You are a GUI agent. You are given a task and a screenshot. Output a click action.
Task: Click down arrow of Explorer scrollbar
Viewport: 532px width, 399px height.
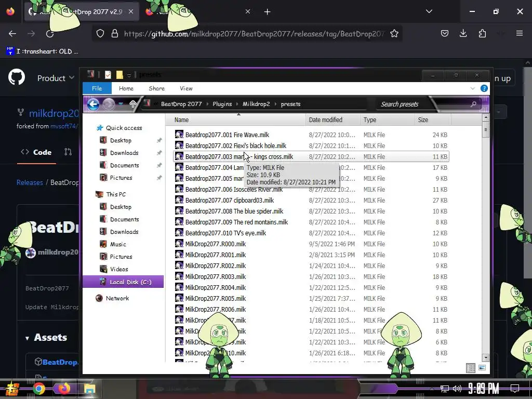click(486, 357)
